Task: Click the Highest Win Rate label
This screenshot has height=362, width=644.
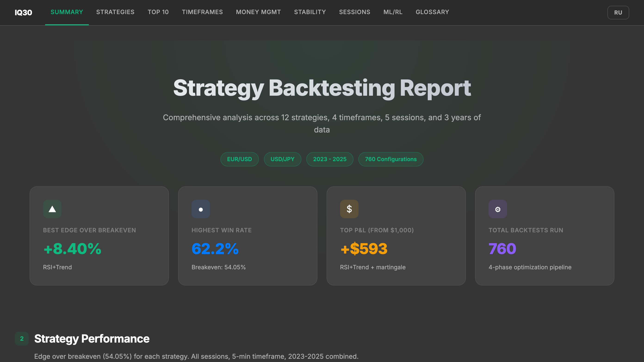Action: coord(222,230)
